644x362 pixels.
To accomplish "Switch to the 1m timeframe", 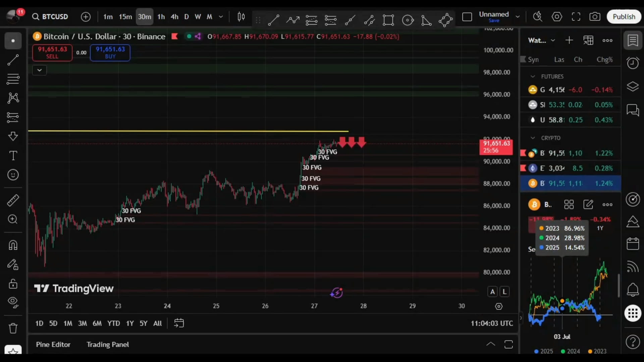I will click(x=108, y=17).
